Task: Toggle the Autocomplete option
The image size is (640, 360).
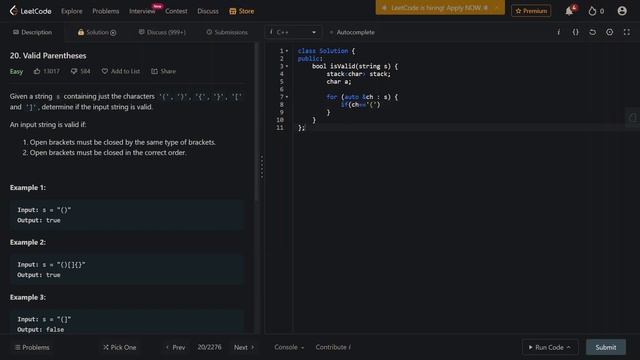Action: click(352, 32)
